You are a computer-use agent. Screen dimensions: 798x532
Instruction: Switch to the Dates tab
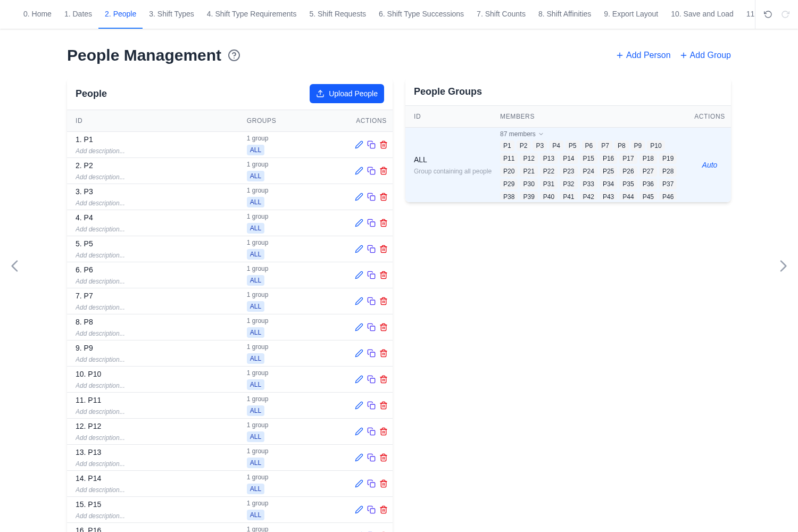[78, 14]
